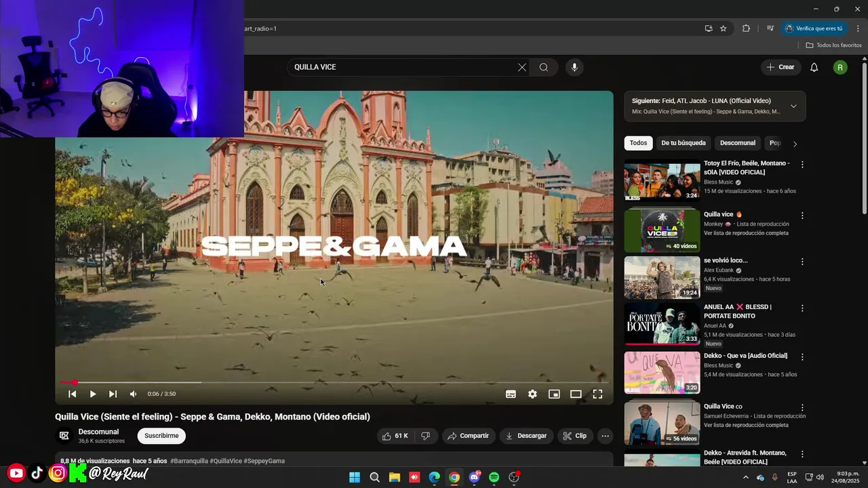Show hidden system tray icons
Screen dimensions: 868x488
tap(746, 477)
